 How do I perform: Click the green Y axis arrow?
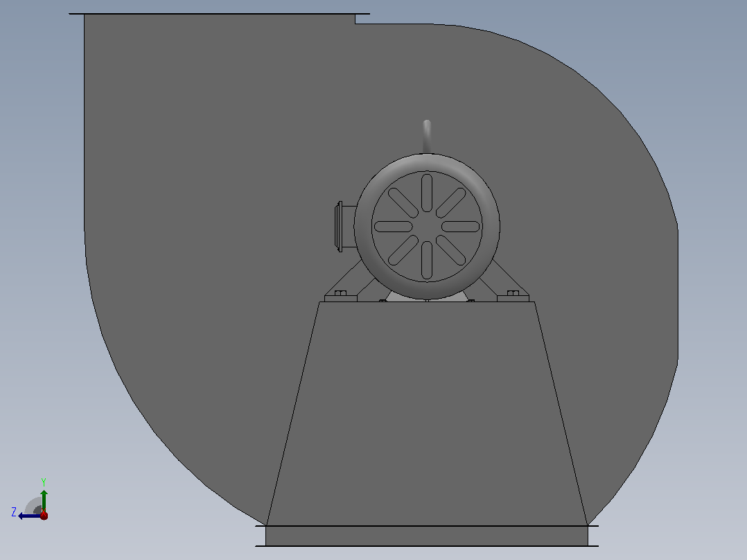tap(44, 500)
